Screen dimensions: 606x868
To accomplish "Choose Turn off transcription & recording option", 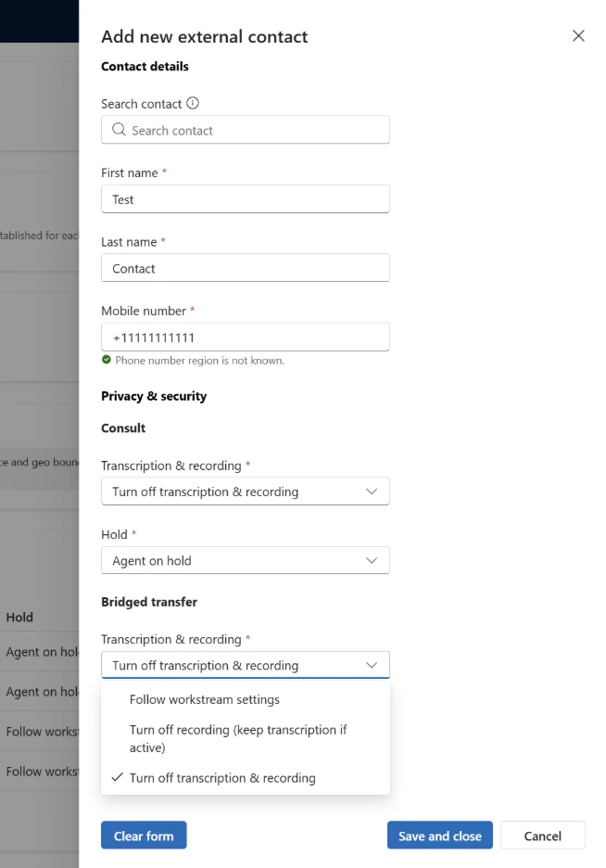I will 222,778.
